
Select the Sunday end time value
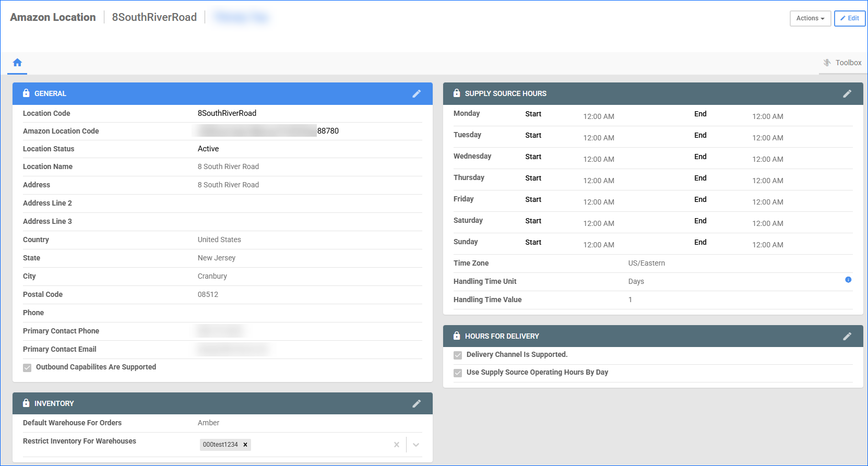(x=768, y=245)
